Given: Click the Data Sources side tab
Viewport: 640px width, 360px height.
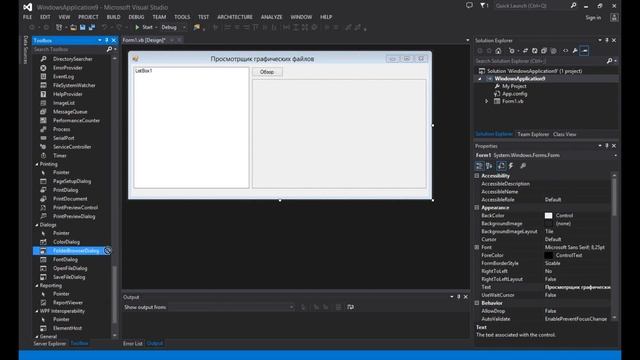Looking at the screenshot, I should [25, 50].
